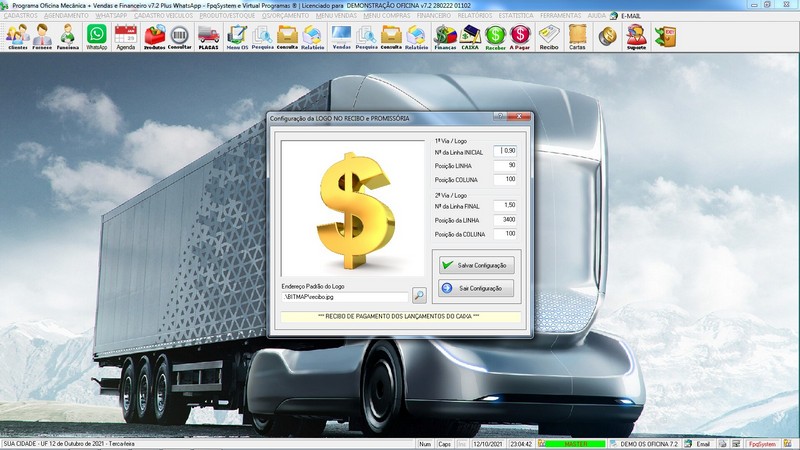Open the Clientes toolbar icon
Viewport: 800px width, 450px height.
[x=18, y=37]
